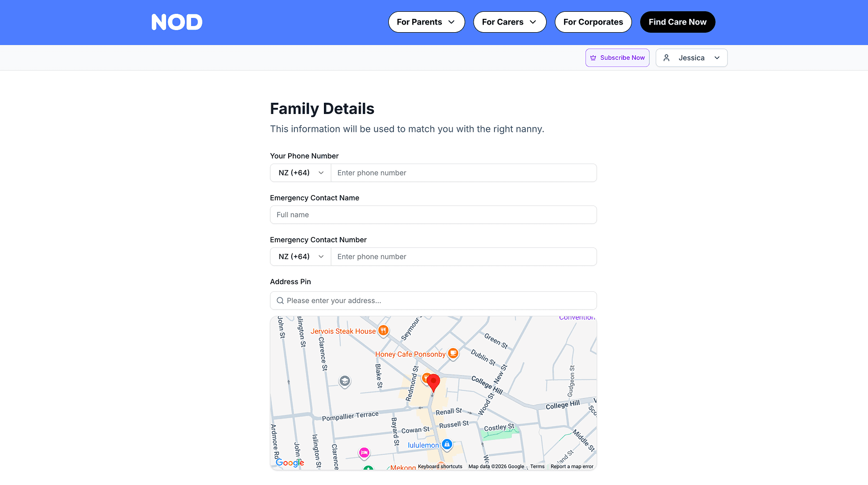The image size is (868, 485).
Task: Open Report a map error link
Action: (572, 467)
